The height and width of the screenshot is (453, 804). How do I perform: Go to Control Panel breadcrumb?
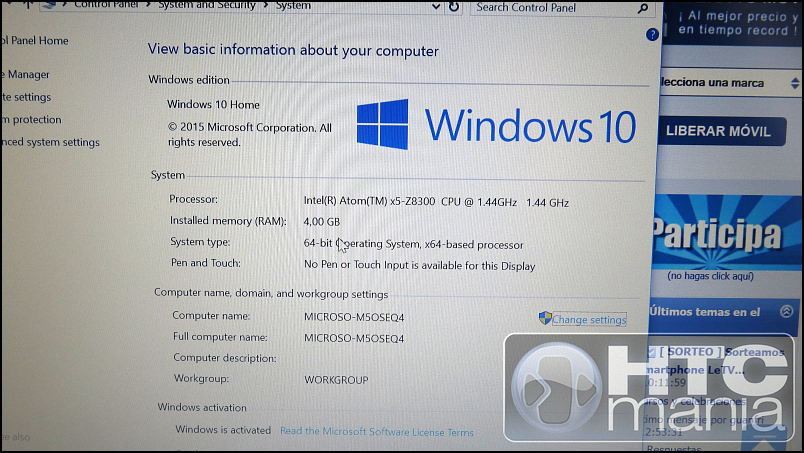click(106, 5)
